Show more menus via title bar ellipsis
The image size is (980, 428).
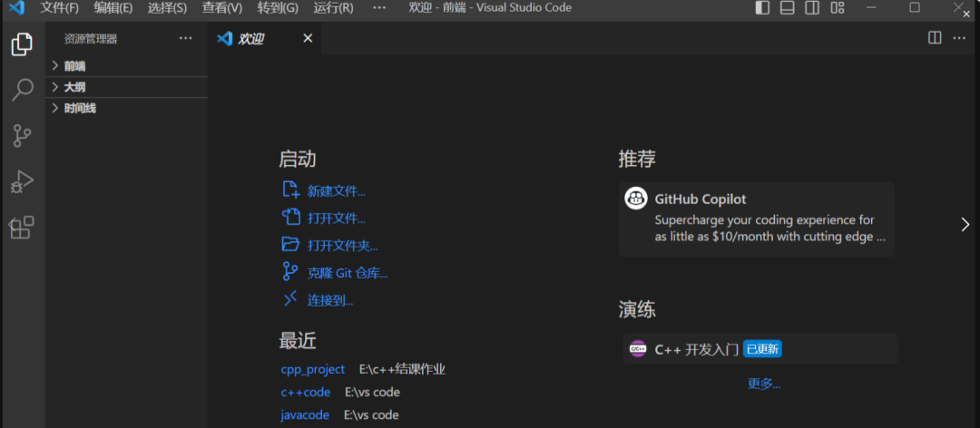click(x=378, y=8)
